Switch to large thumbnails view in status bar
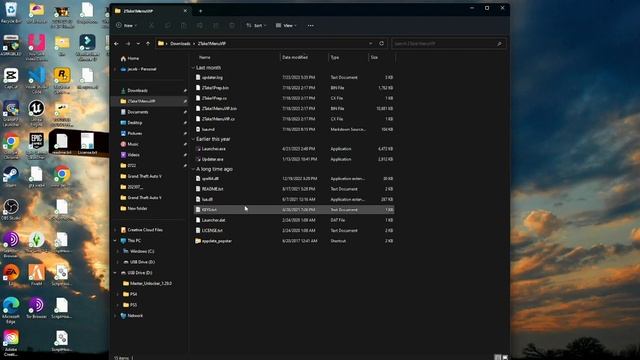 point(505,357)
